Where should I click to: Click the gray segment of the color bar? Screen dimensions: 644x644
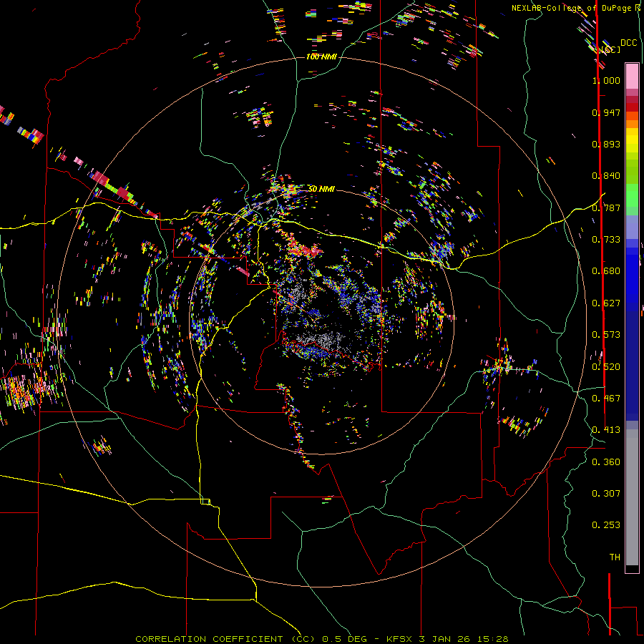[x=632, y=497]
